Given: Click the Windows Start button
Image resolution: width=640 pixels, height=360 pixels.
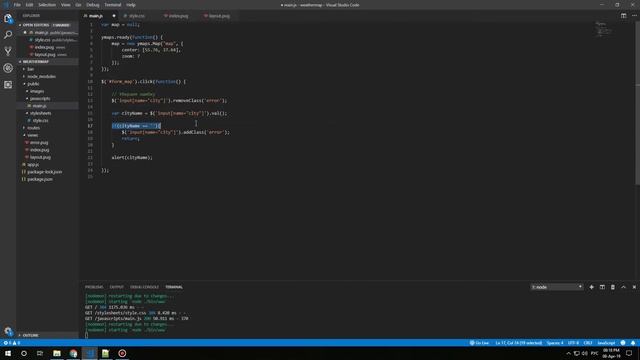Looking at the screenshot, I should click(x=8, y=353).
